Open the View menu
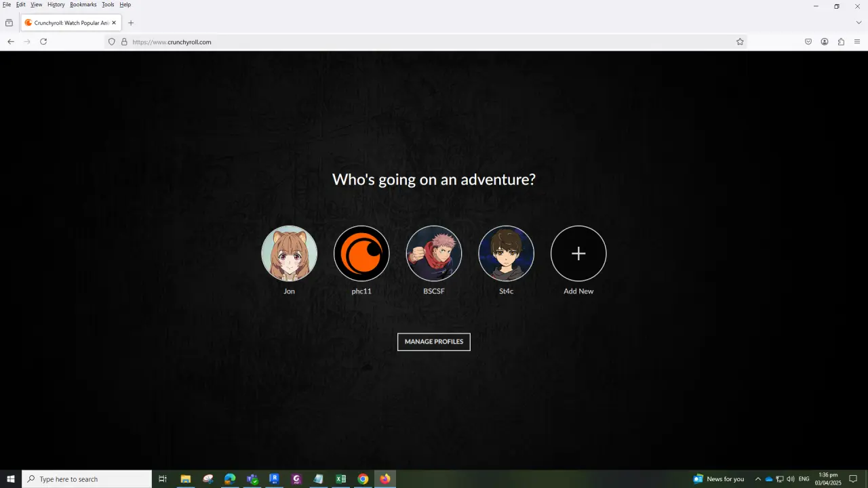This screenshot has width=868, height=488. 37,5
